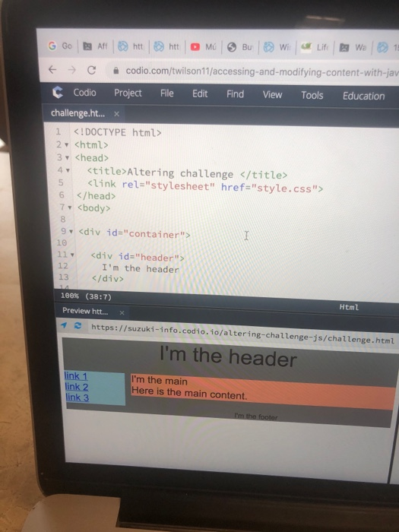Click 'link 1' in the preview
This screenshot has width=399, height=532.
[x=76, y=376]
